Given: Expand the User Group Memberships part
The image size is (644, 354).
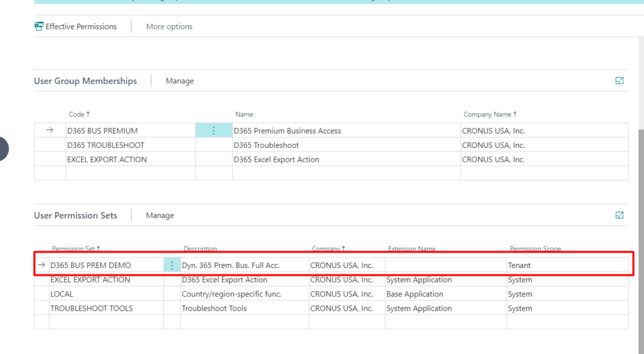Looking at the screenshot, I should tap(619, 80).
